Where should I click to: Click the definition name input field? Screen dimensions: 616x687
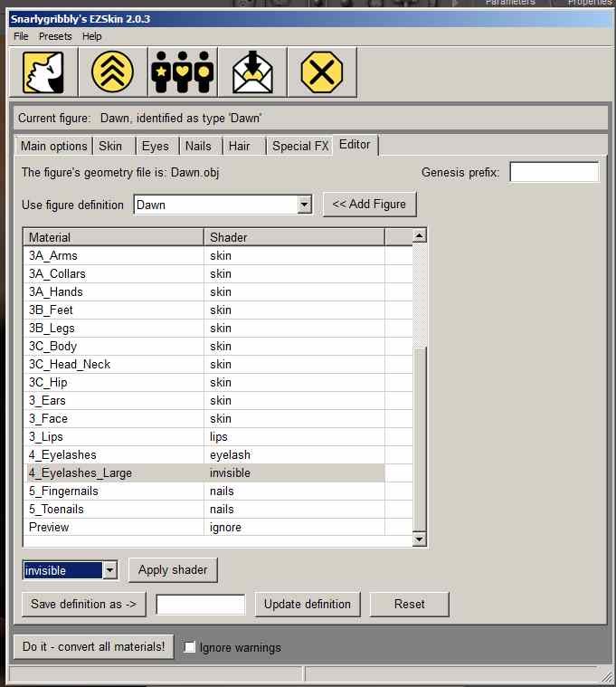[201, 605]
